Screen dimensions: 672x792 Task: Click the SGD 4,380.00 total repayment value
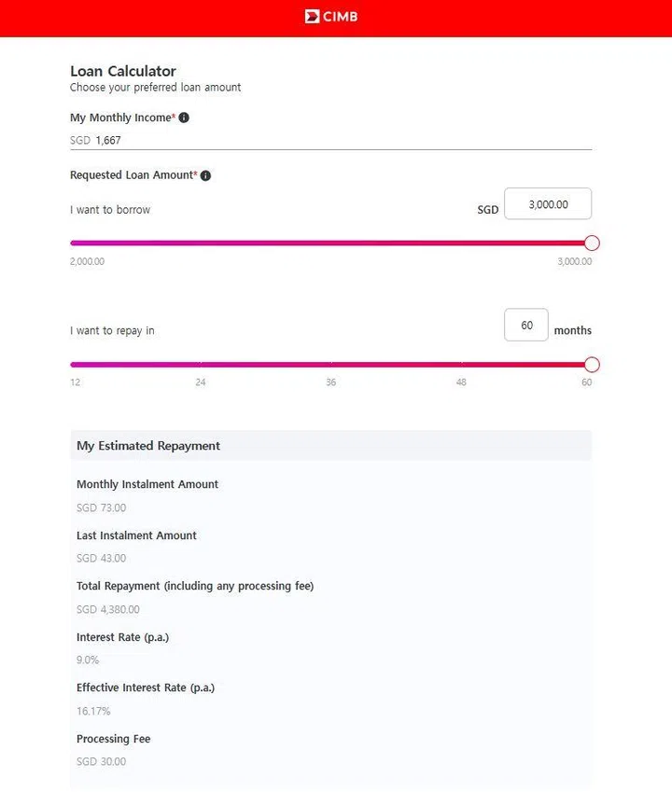click(x=108, y=609)
